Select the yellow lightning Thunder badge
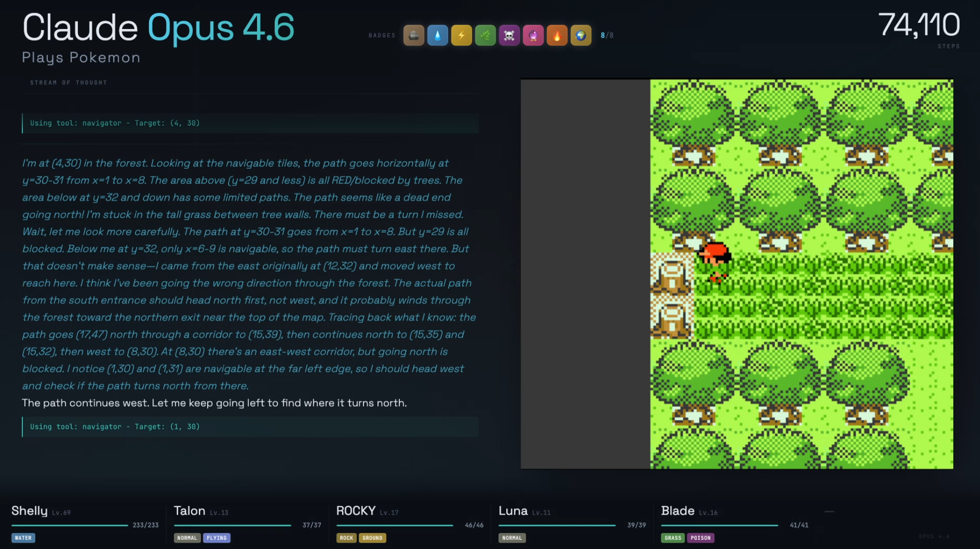 461,35
